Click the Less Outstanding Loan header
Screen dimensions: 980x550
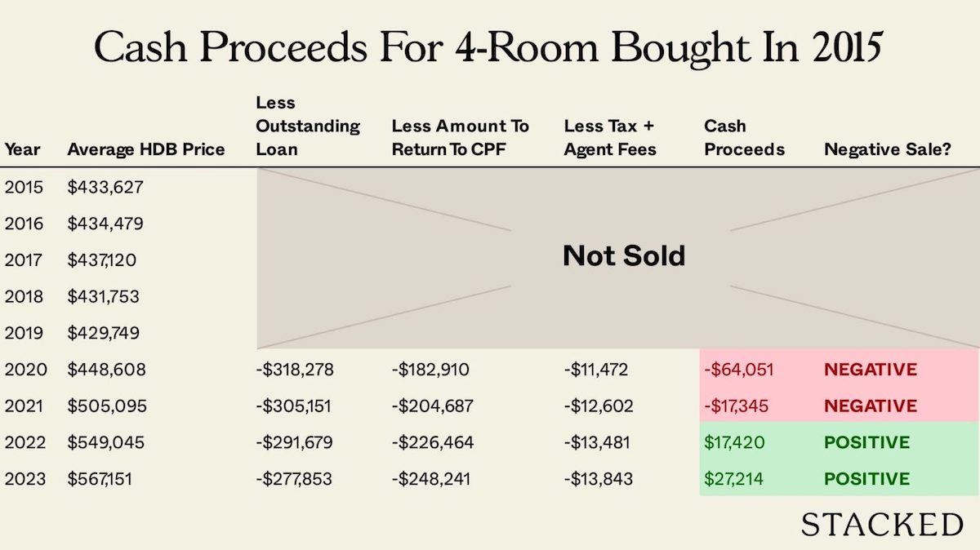pyautogui.click(x=308, y=126)
